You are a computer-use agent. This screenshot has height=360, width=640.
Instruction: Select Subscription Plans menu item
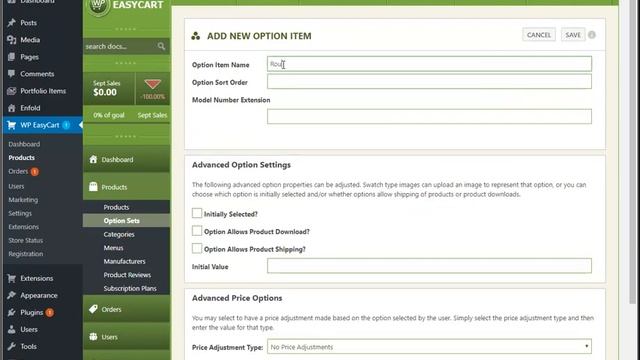click(x=130, y=288)
